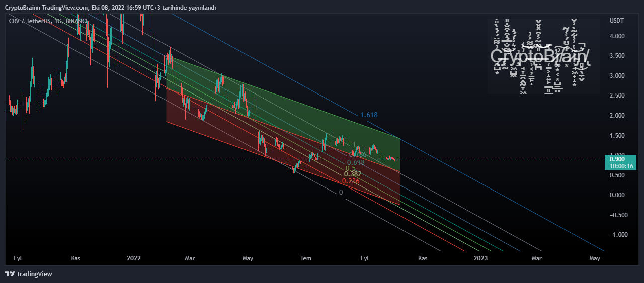Viewport: 644px width, 283px height.
Task: Click the 2023 label on the time axis
Action: tap(480, 258)
